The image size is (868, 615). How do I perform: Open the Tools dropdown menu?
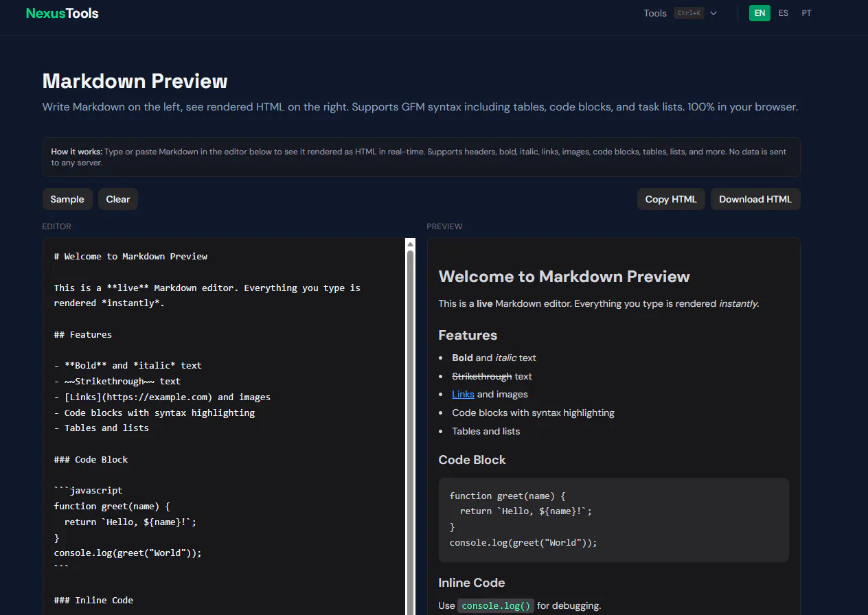coord(680,13)
